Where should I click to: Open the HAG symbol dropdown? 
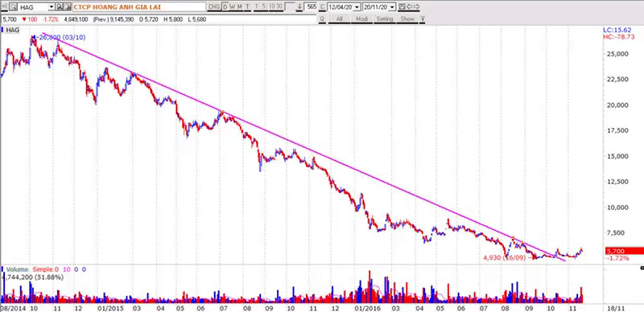pos(52,7)
